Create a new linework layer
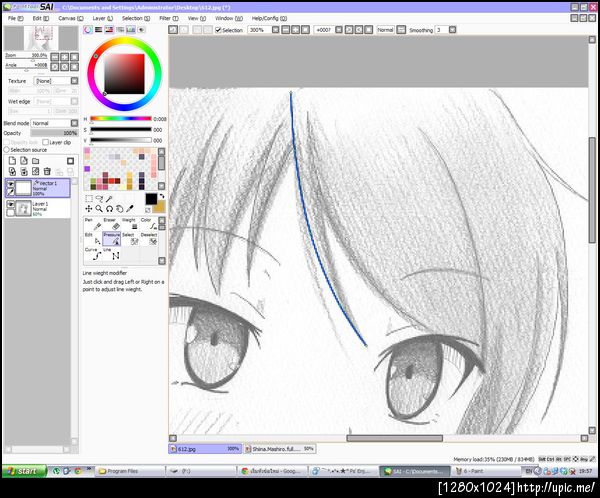The width and height of the screenshot is (600, 498). pos(24,161)
